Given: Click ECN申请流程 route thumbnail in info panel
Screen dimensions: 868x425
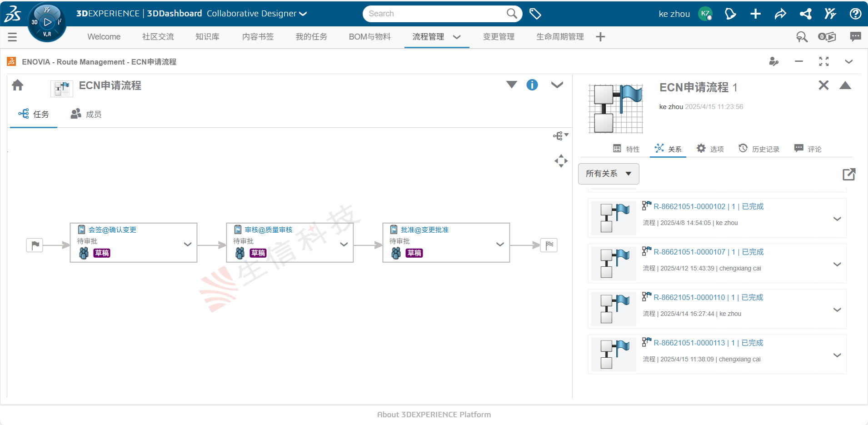Looking at the screenshot, I should [x=616, y=109].
